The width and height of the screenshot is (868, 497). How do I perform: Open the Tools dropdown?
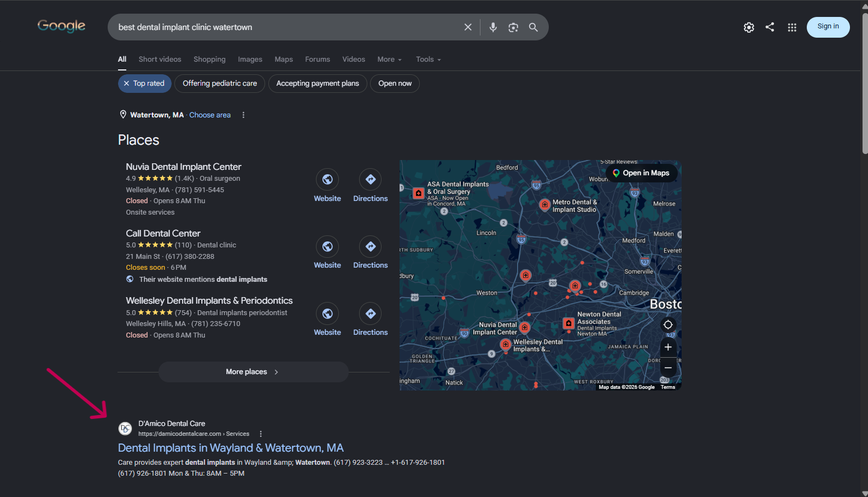pyautogui.click(x=428, y=60)
